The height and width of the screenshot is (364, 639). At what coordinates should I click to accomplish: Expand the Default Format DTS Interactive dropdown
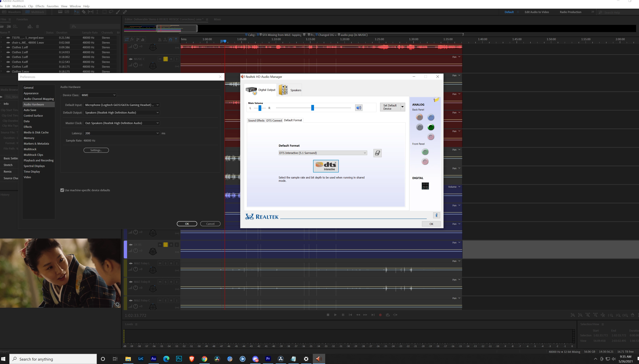click(x=322, y=153)
